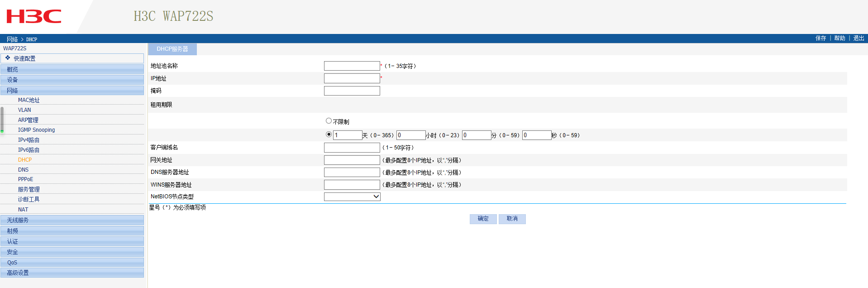Image resolution: width=868 pixels, height=288 pixels.
Task: Expand the 设备 menu section
Action: (72, 80)
